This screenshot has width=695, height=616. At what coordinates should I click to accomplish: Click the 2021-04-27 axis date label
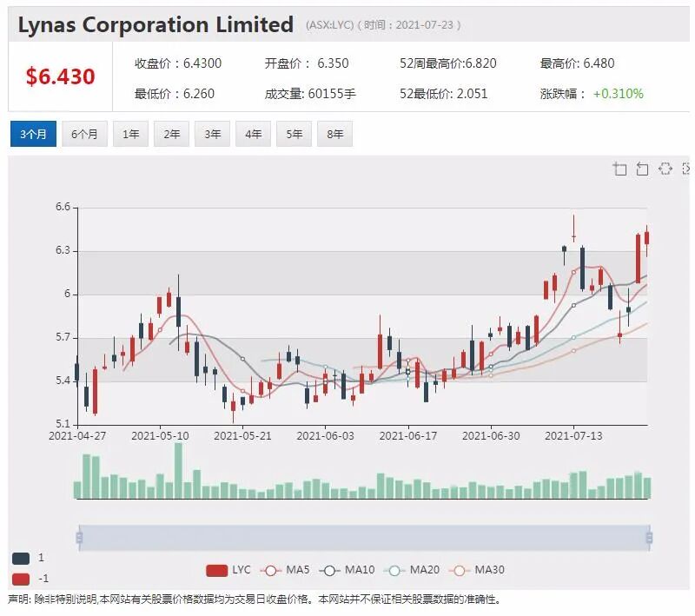point(77,436)
